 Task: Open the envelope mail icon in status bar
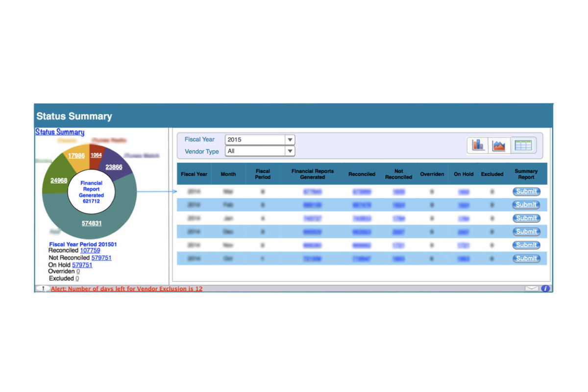pyautogui.click(x=531, y=289)
